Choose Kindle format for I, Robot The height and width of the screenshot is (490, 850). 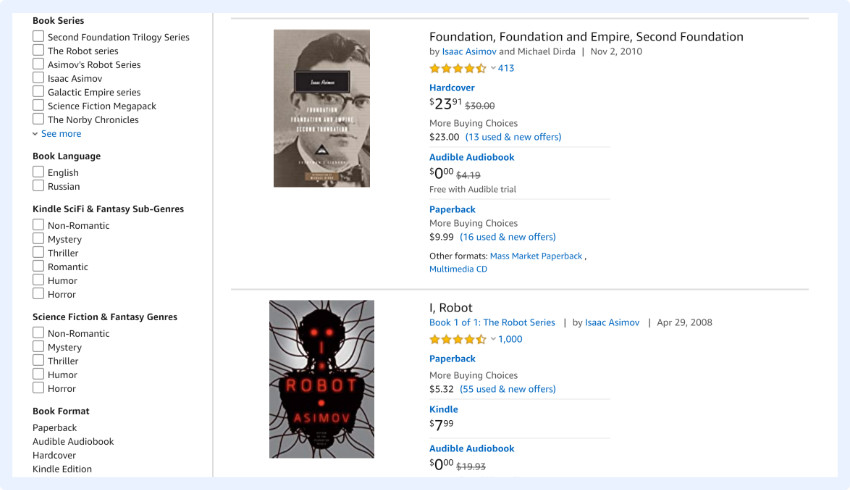click(x=443, y=409)
